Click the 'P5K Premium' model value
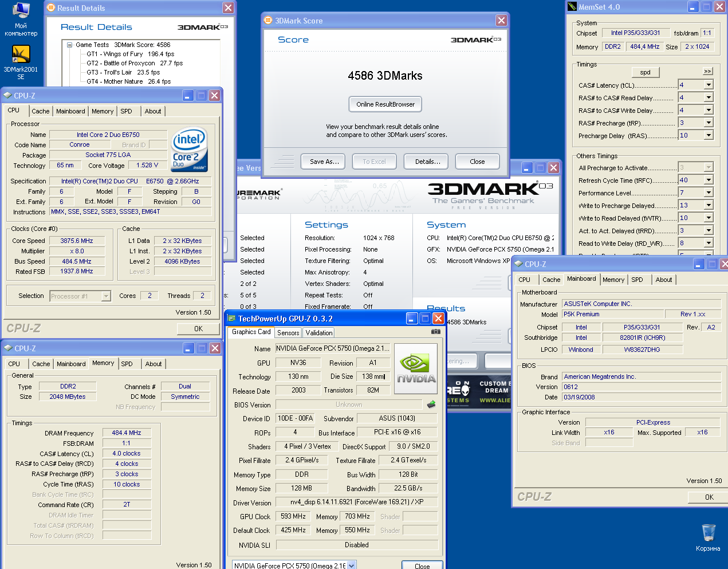This screenshot has width=728, height=569. click(x=612, y=314)
